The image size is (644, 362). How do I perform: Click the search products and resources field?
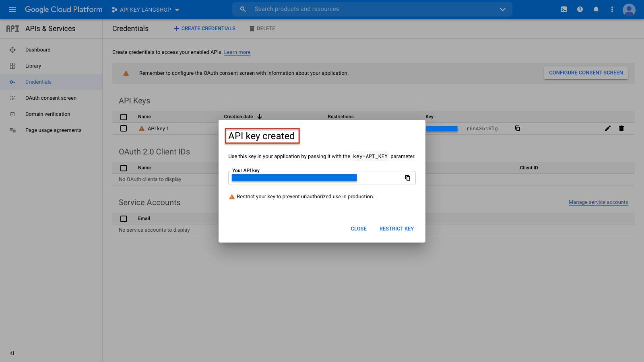[x=372, y=9]
